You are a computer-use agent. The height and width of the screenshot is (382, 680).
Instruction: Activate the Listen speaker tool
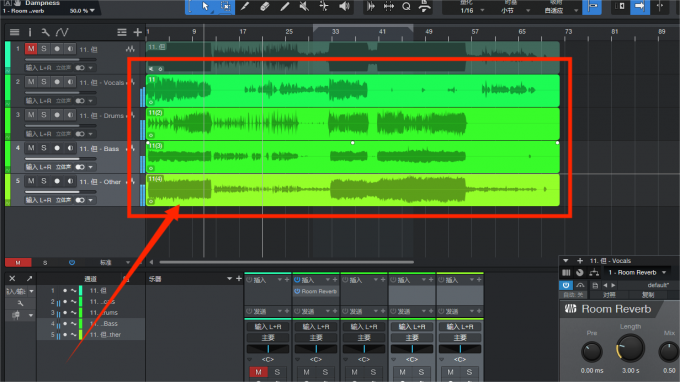(x=344, y=7)
